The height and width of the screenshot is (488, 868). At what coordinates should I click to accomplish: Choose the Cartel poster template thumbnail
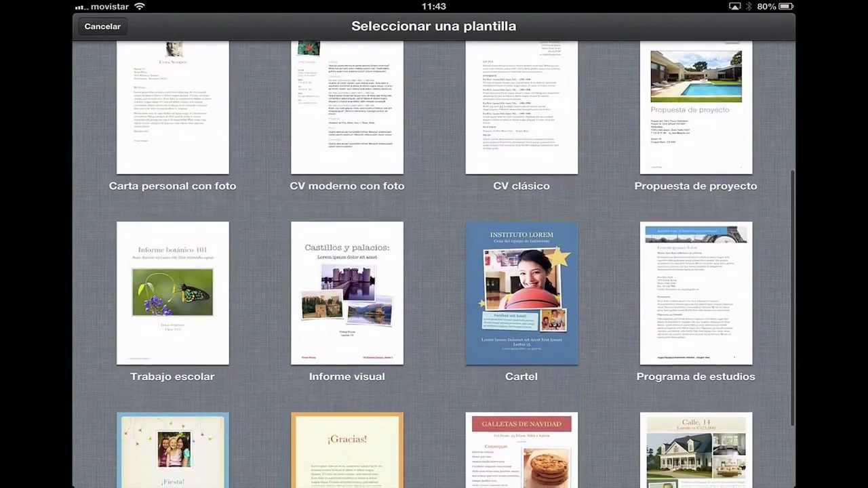[521, 293]
